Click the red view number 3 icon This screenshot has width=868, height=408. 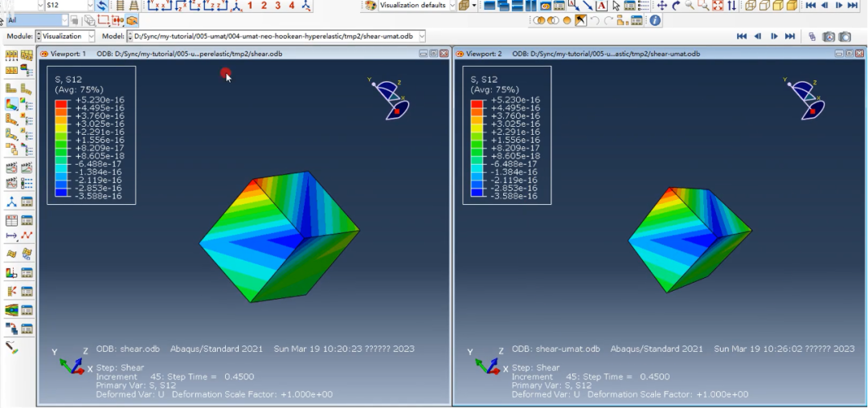277,6
